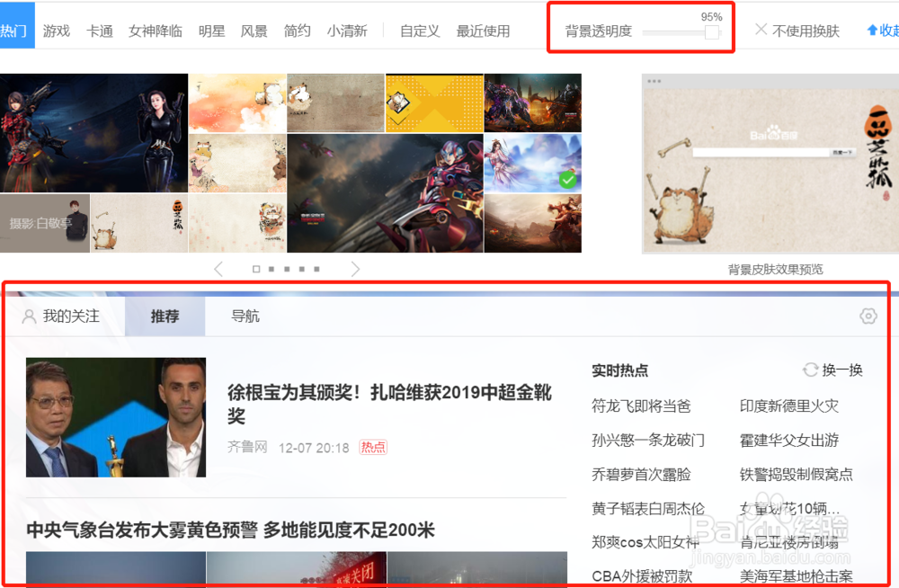899x588 pixels.
Task: Open the 风景 skin category
Action: [254, 31]
